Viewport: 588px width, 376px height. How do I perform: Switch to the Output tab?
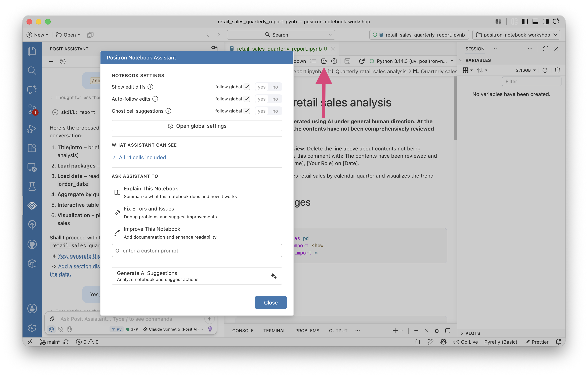coord(338,331)
